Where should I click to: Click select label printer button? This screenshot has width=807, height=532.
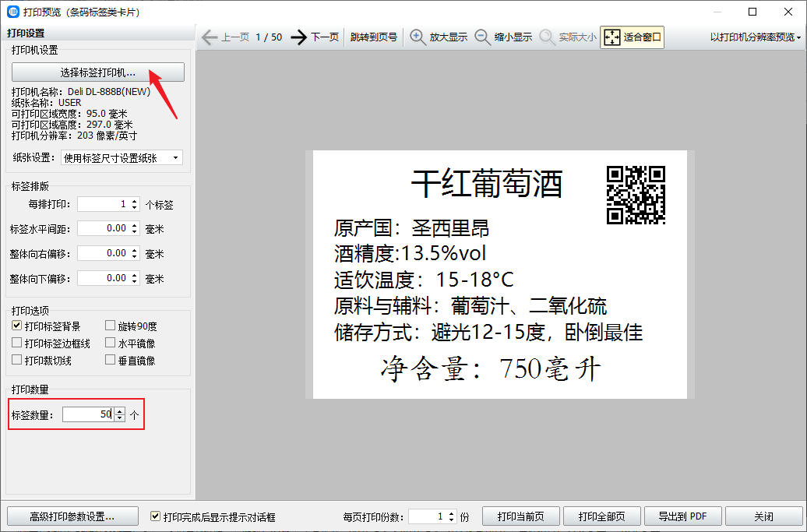coord(98,72)
